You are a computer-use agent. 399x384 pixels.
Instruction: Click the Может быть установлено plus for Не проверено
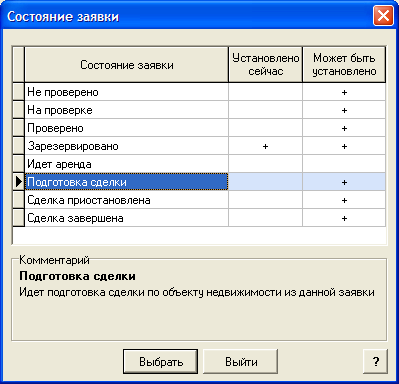(x=344, y=92)
